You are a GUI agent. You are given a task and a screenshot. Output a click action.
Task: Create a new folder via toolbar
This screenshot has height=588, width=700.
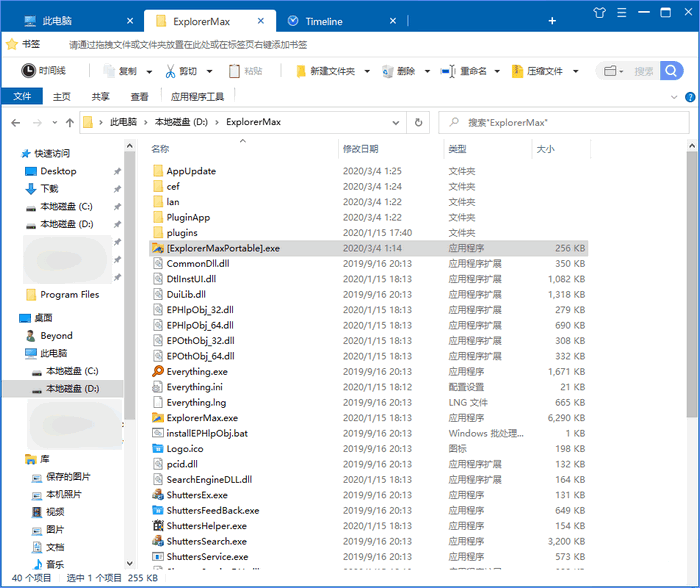click(325, 71)
